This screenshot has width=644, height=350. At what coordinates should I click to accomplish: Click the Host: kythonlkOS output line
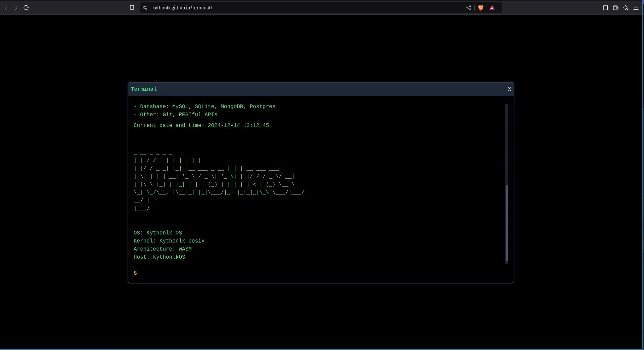159,257
